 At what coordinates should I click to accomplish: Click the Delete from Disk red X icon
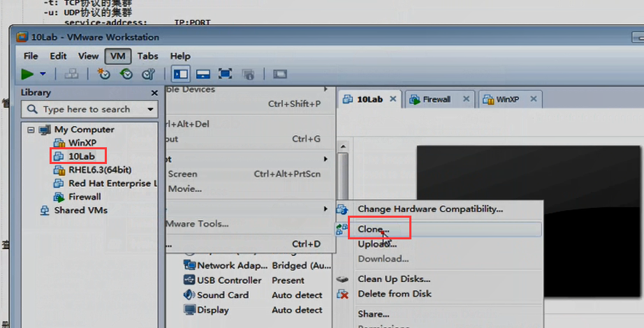(x=342, y=294)
